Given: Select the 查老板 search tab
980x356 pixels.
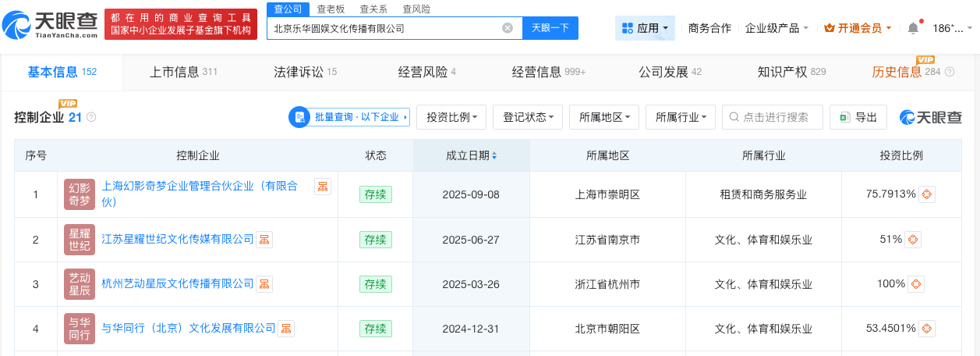Looking at the screenshot, I should [332, 9].
